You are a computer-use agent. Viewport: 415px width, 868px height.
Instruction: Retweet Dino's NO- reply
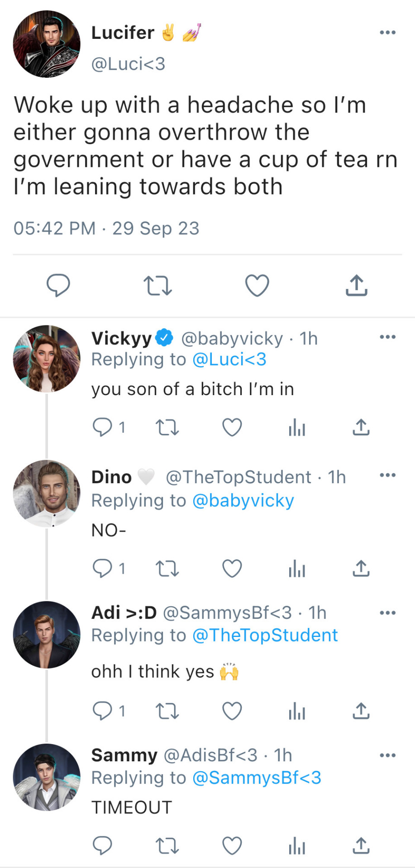pyautogui.click(x=167, y=569)
